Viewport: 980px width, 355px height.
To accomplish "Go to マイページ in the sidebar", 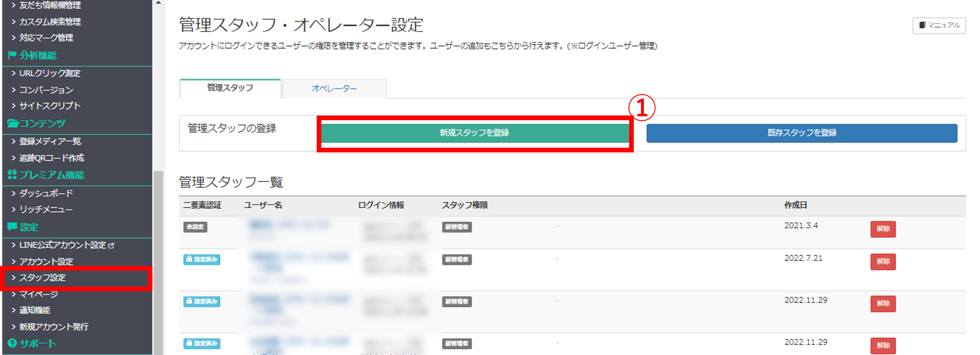I will click(x=38, y=294).
